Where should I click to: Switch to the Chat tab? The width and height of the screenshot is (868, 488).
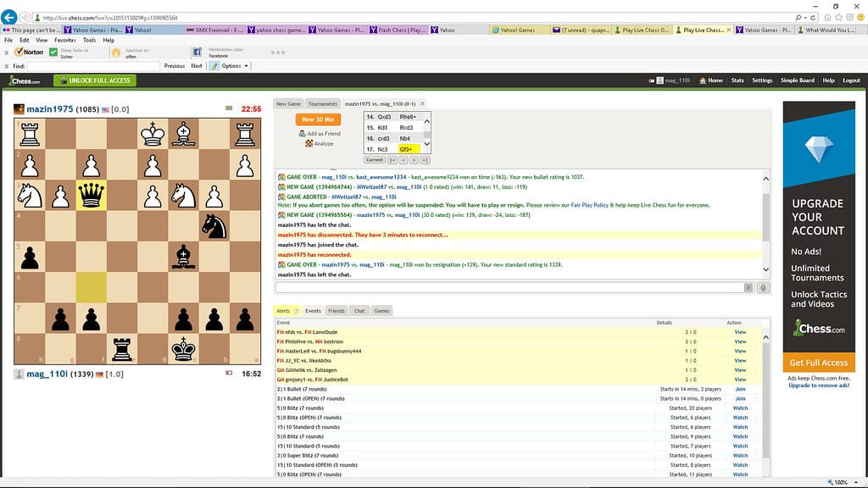[359, 311]
